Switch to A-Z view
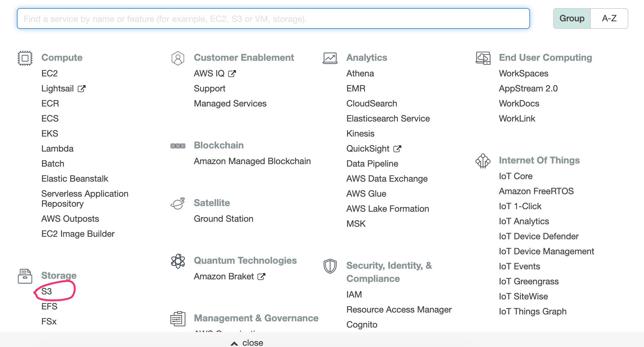Viewport: 644px width, 347px height. (x=609, y=18)
